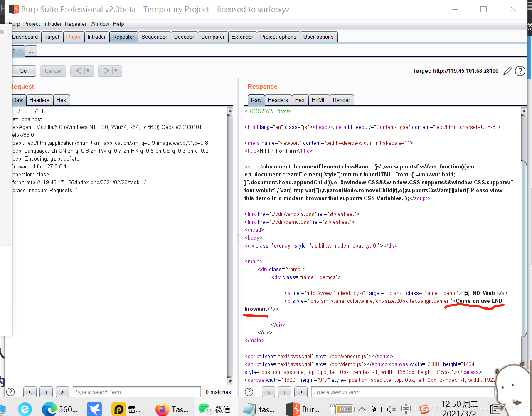Click the 'Come on,use LND' response text
532x416 pixels.
tap(479, 301)
